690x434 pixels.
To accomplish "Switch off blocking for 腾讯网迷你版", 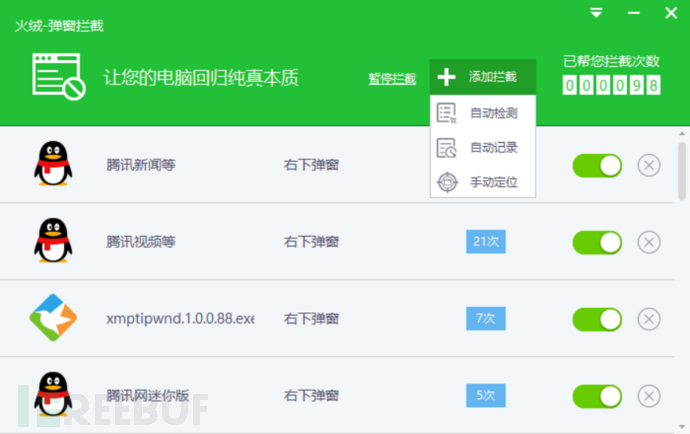I will 597,397.
